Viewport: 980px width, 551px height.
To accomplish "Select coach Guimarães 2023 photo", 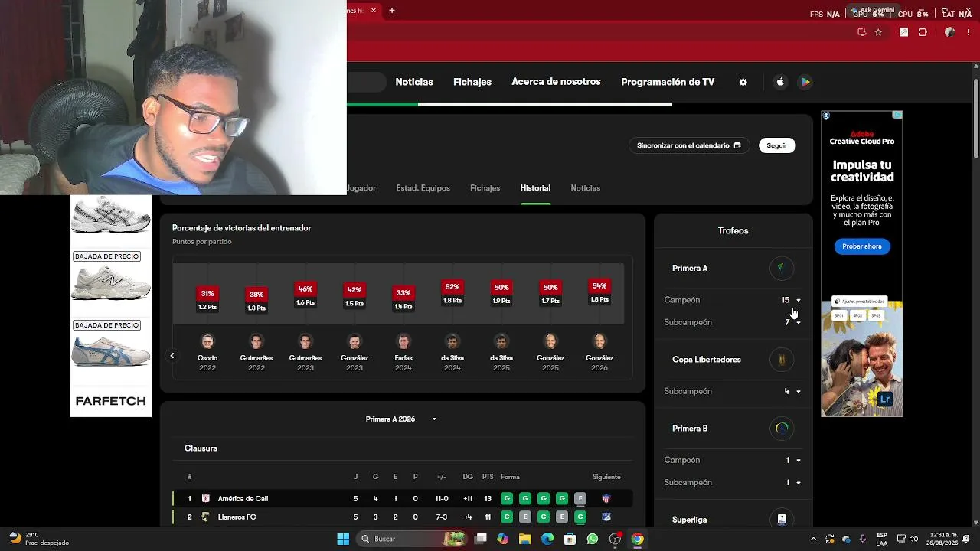I will [305, 341].
